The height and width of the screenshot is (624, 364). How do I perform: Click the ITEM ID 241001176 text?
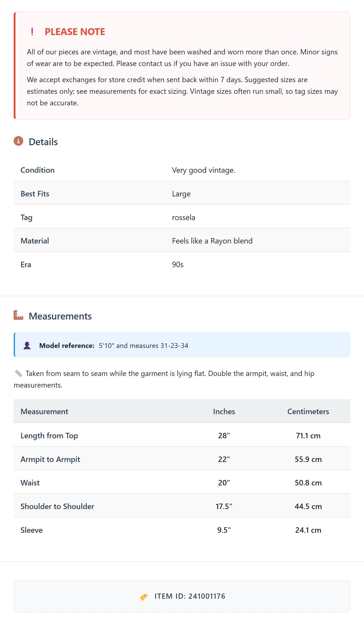coord(190,596)
